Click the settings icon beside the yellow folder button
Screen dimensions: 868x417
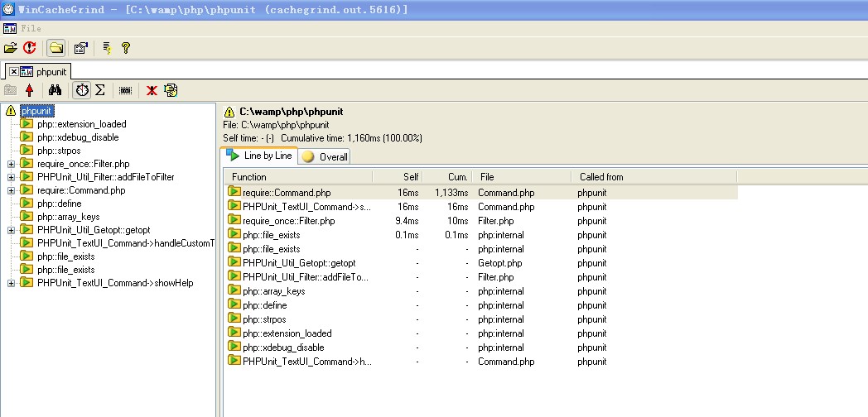pos(80,48)
